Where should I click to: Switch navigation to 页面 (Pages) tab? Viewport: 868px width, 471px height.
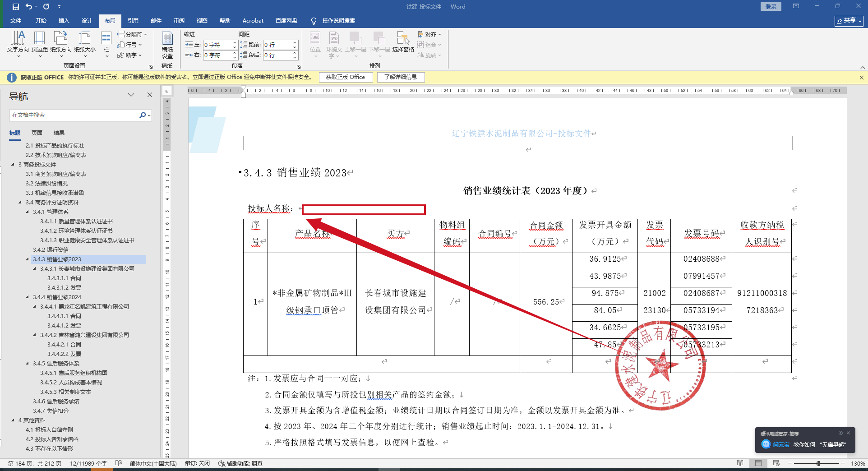(x=37, y=133)
